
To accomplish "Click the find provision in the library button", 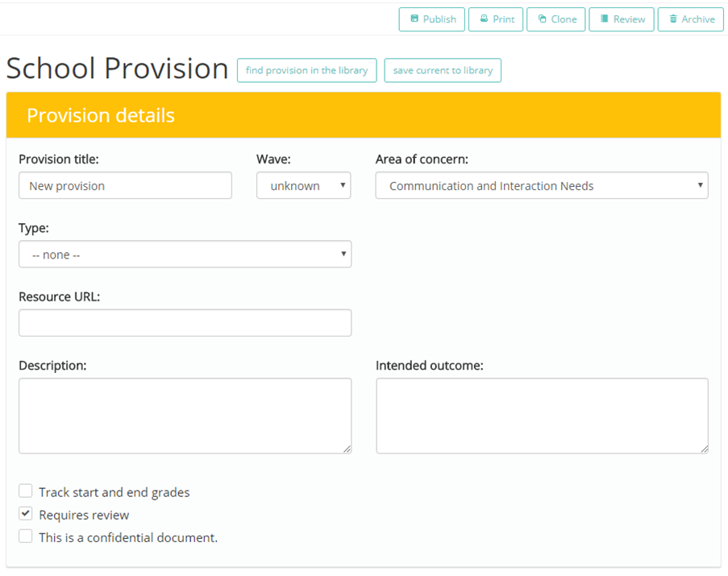I will click(x=306, y=70).
